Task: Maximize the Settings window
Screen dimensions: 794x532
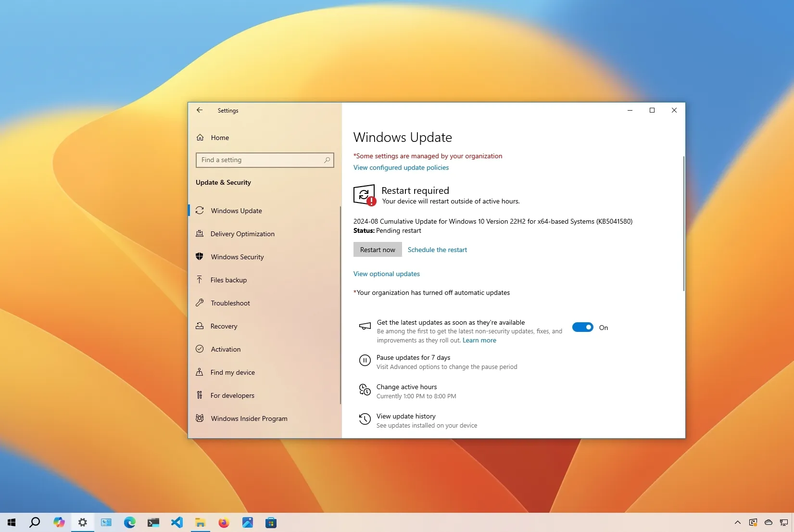Action: (652, 110)
